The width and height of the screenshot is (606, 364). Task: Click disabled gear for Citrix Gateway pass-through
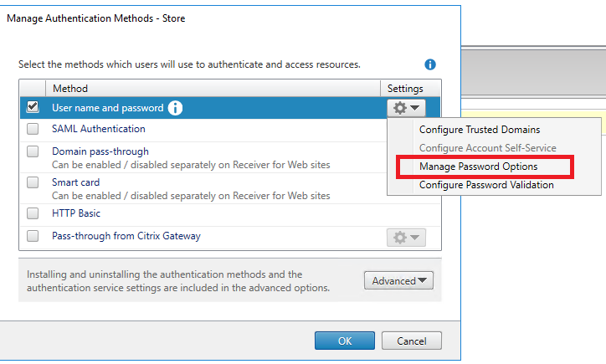(406, 238)
